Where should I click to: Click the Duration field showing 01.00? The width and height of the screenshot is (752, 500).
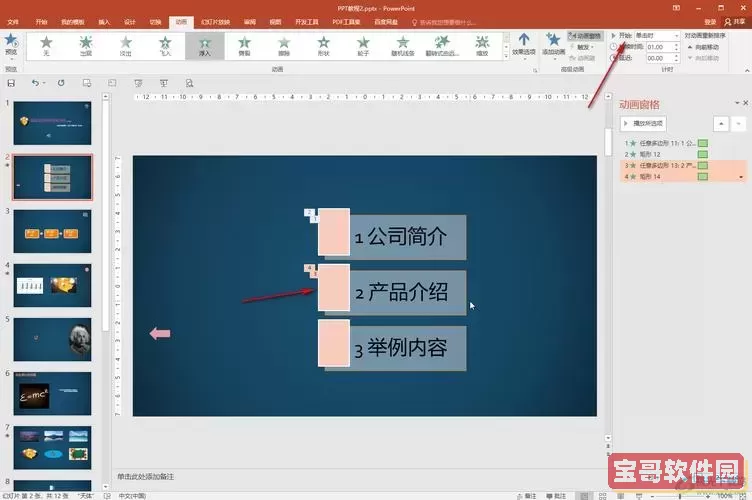[659, 47]
